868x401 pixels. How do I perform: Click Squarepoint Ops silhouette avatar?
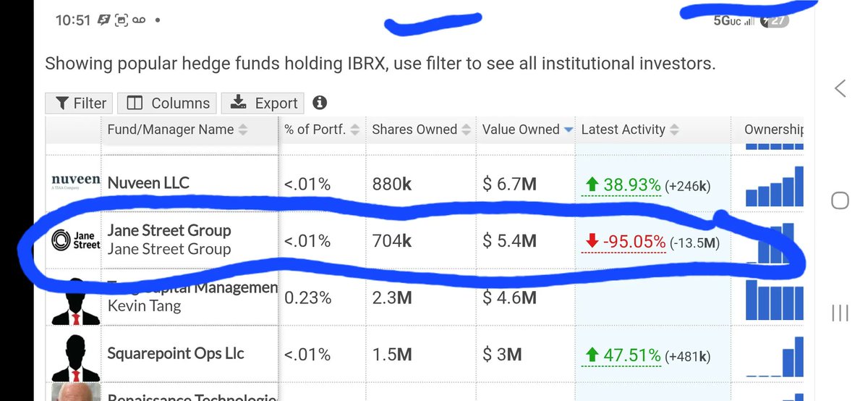click(x=75, y=358)
